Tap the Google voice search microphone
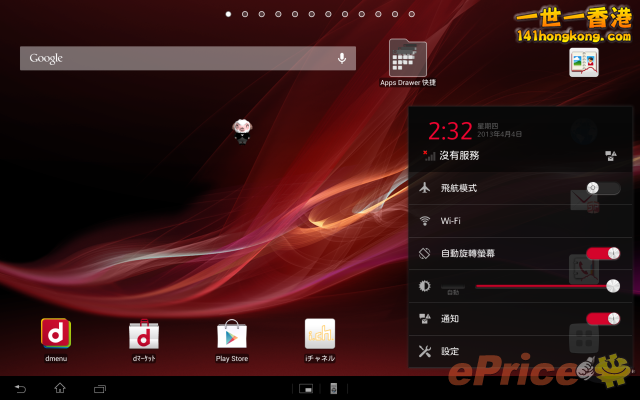The height and width of the screenshot is (400, 640). click(341, 58)
